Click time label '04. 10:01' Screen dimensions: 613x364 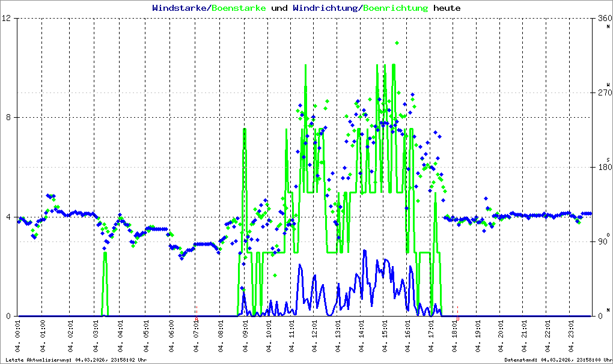pyautogui.click(x=269, y=336)
